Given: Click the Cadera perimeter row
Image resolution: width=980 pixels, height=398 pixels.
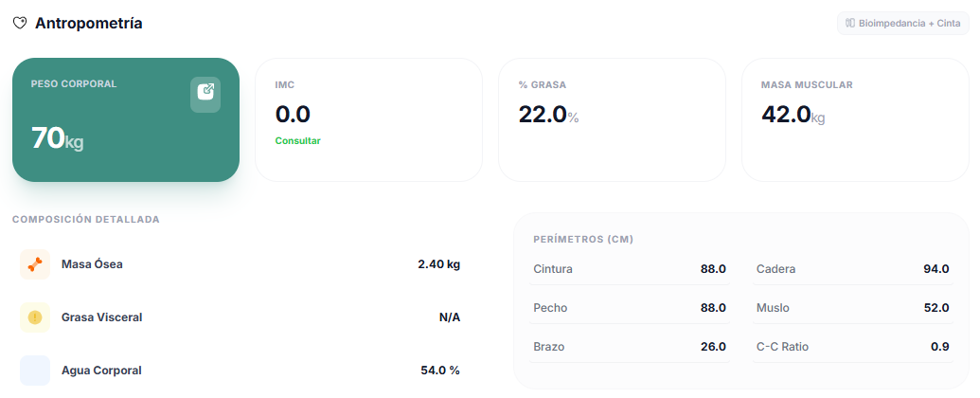Looking at the screenshot, I should click(x=852, y=269).
